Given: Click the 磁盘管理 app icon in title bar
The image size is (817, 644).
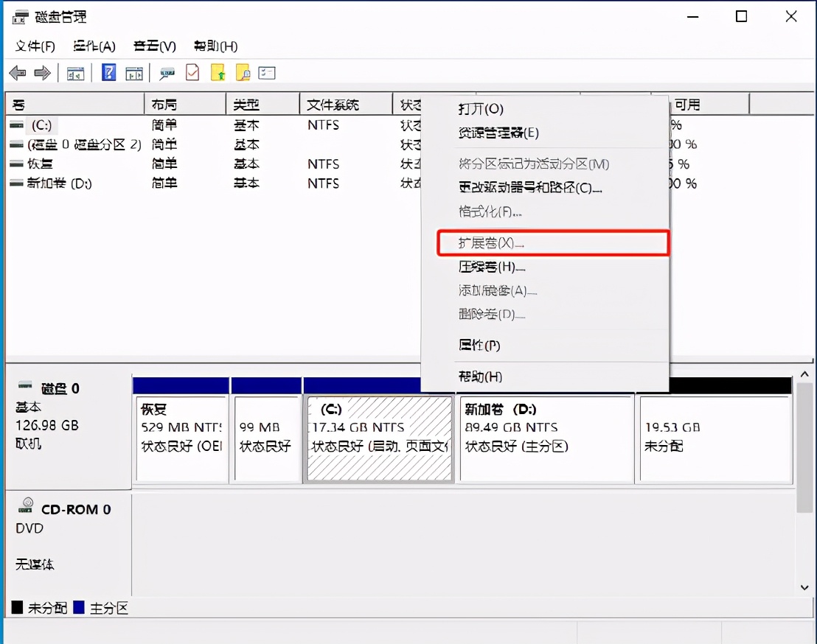Looking at the screenshot, I should [x=19, y=17].
